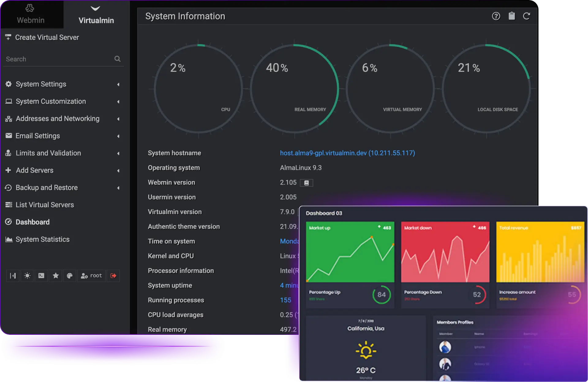This screenshot has width=588, height=382.
Task: Click the root user button
Action: point(91,276)
